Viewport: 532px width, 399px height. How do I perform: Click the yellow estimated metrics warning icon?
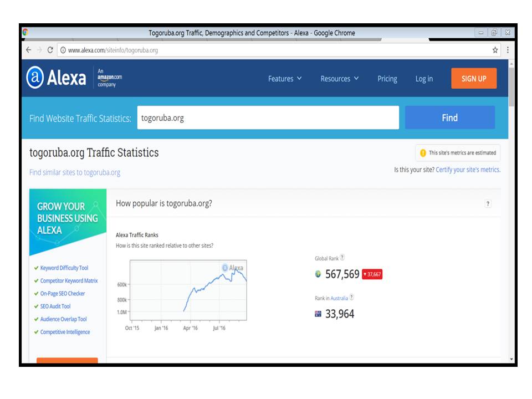423,153
